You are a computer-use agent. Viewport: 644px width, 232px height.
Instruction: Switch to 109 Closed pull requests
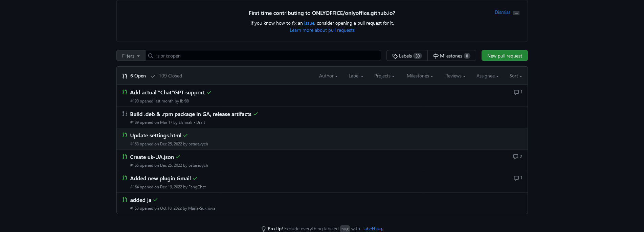pos(166,76)
